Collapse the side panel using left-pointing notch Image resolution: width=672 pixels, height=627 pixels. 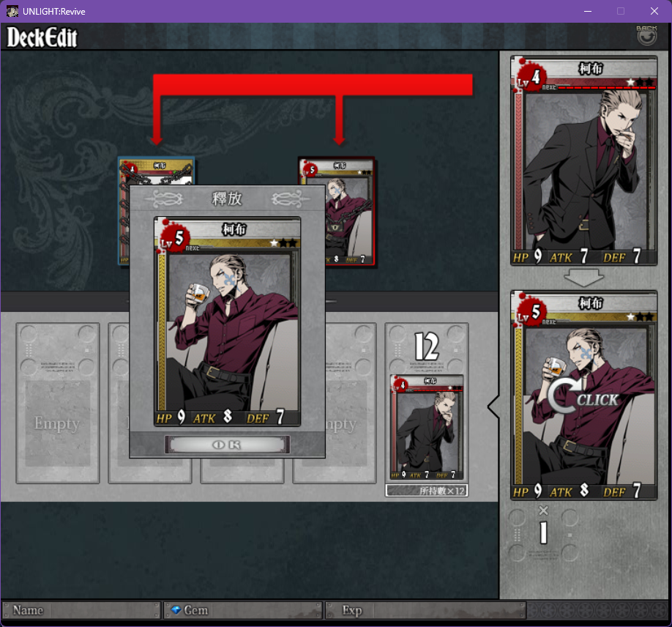tap(493, 407)
